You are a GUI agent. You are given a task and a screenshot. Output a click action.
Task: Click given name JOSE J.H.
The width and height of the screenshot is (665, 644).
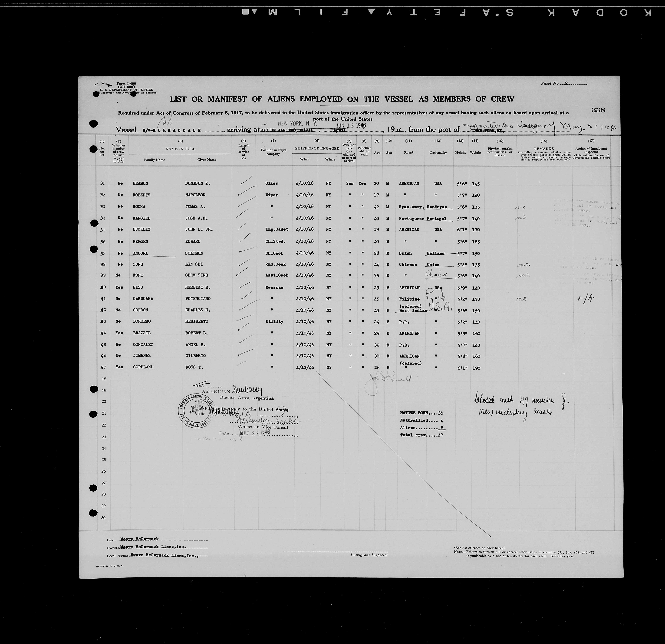pos(196,218)
